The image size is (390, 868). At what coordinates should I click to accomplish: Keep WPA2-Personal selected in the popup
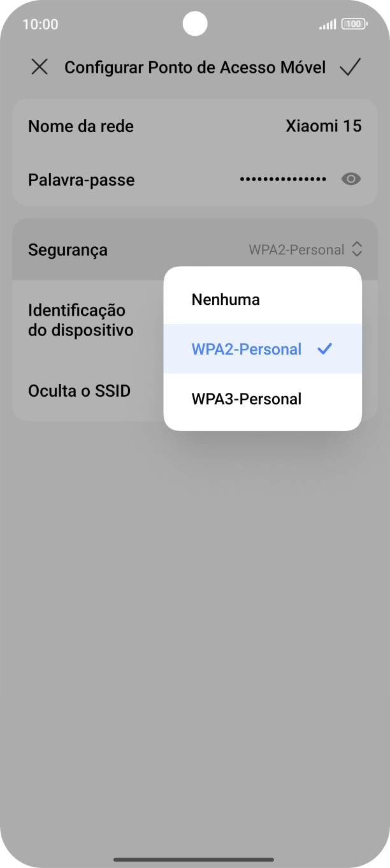click(x=246, y=348)
